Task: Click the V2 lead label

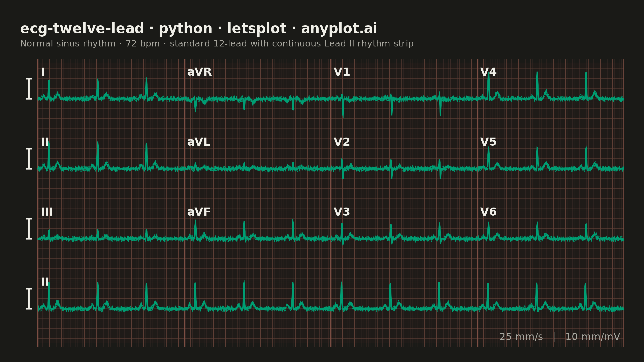Action: tap(342, 142)
